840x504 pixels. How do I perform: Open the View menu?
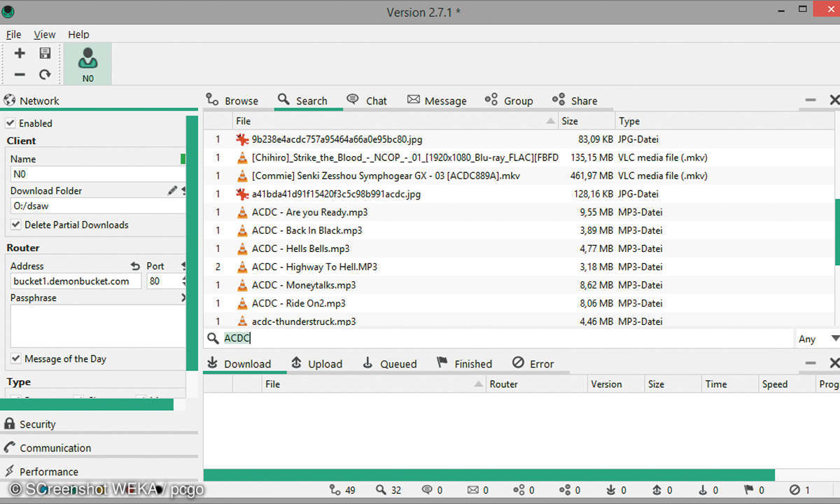tap(45, 34)
